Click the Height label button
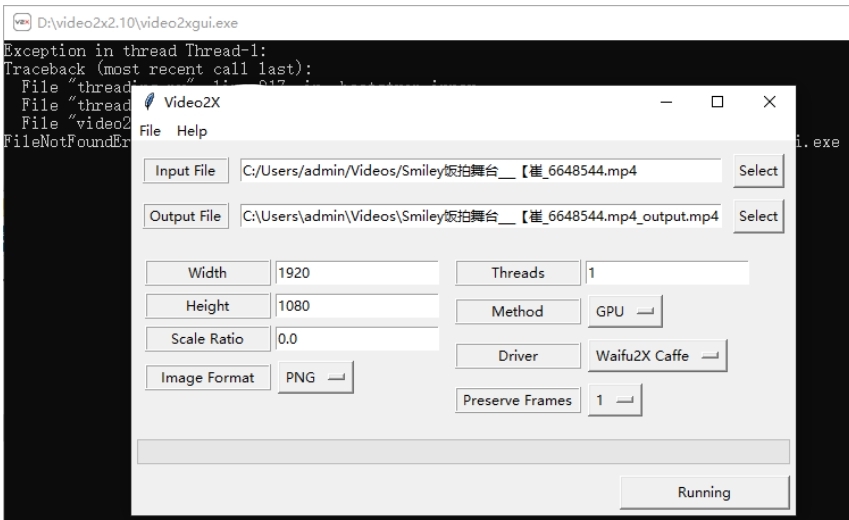 pos(207,306)
